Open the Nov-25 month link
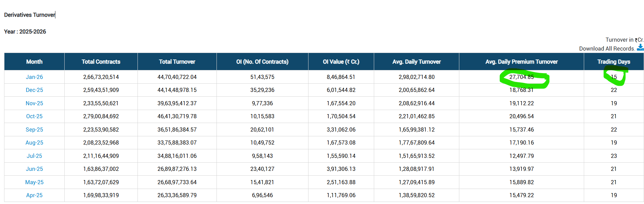Viewport: 644px width, 204px height. coord(34,103)
